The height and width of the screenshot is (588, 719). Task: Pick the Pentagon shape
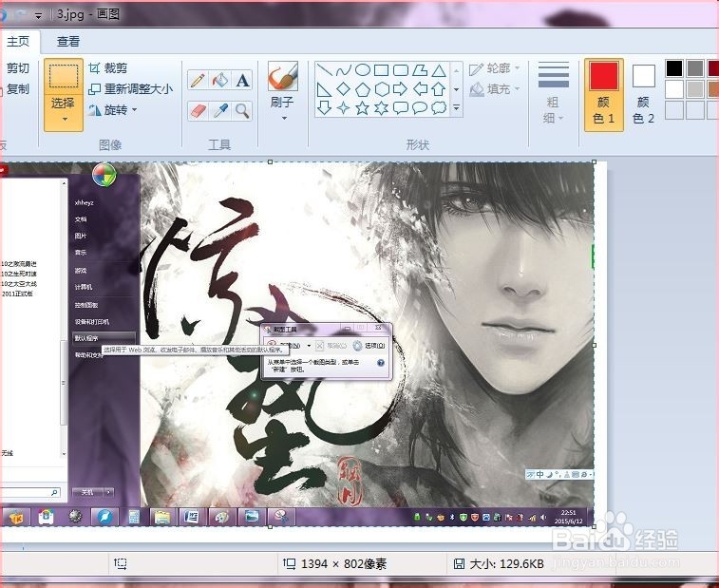363,89
